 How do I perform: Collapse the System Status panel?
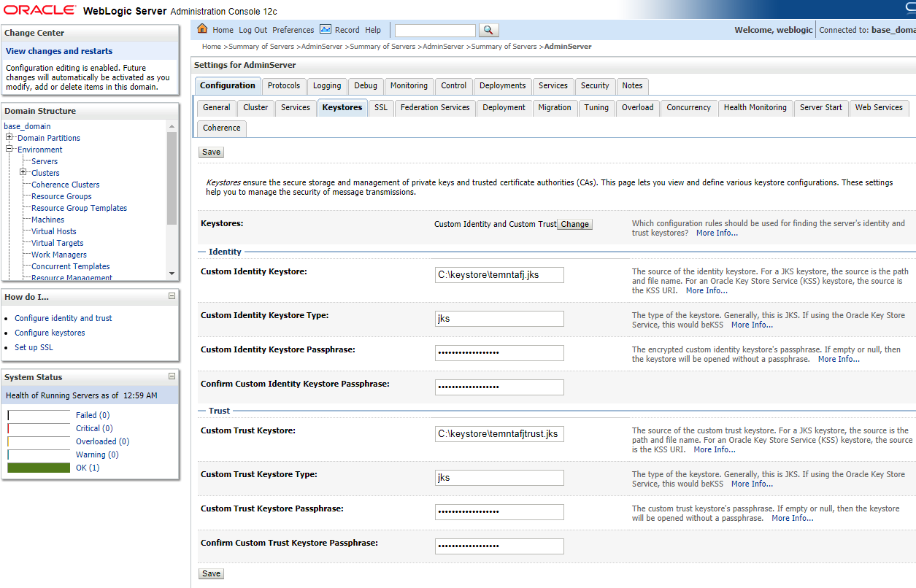click(172, 376)
